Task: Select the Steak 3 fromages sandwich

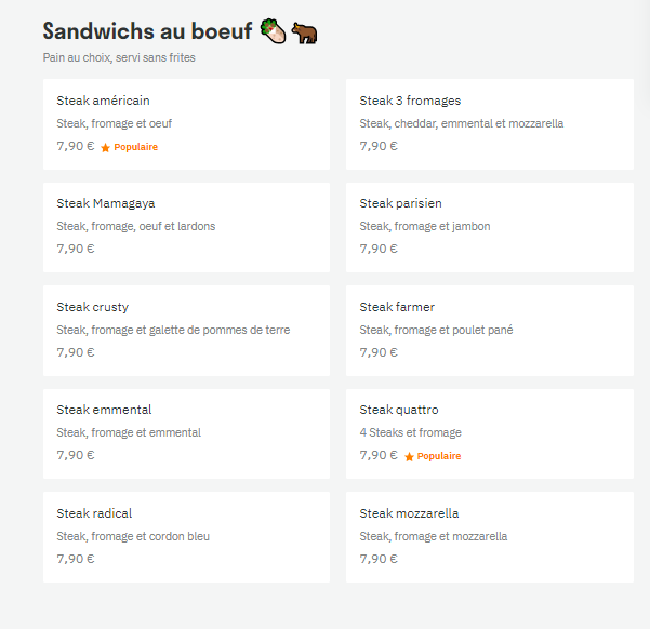Action: pyautogui.click(x=490, y=124)
